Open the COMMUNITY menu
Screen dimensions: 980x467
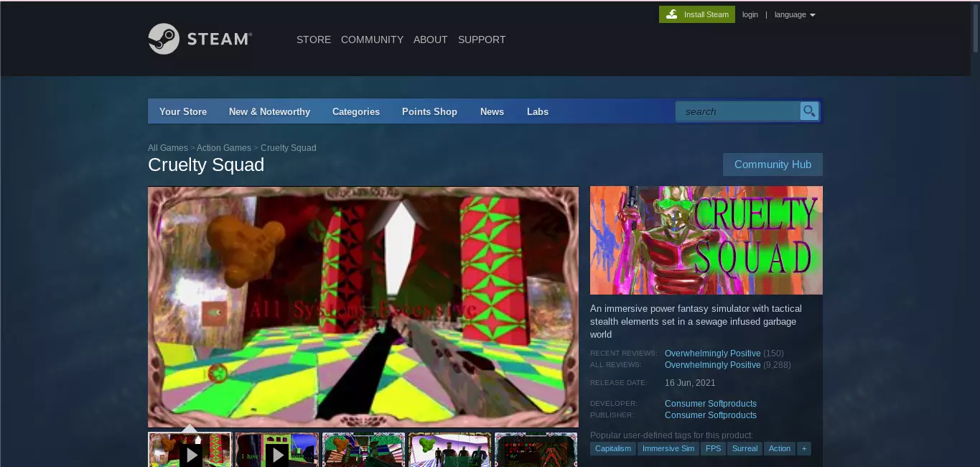pos(372,40)
